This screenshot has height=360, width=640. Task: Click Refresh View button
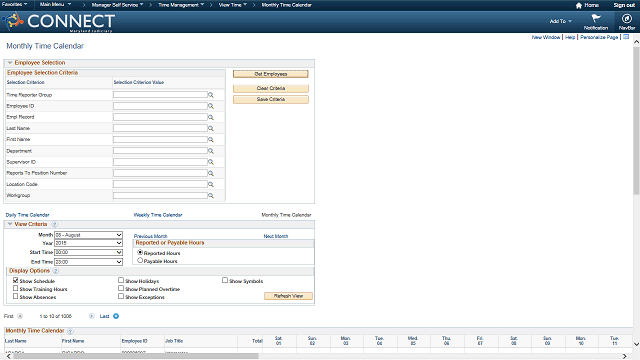(288, 296)
